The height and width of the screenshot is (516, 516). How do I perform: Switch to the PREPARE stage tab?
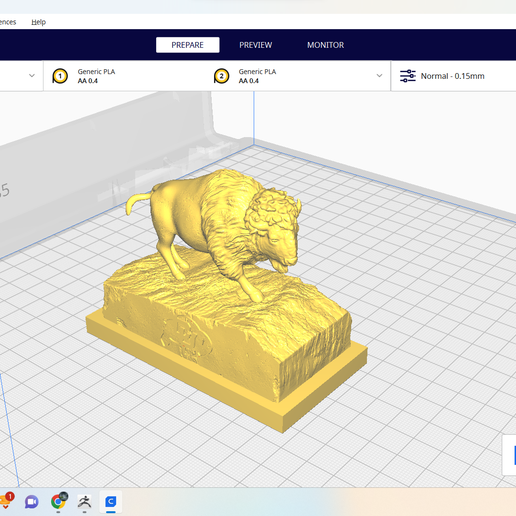point(188,45)
